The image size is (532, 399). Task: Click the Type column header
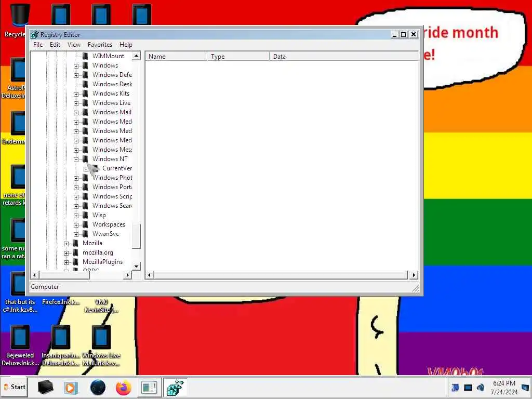point(238,56)
